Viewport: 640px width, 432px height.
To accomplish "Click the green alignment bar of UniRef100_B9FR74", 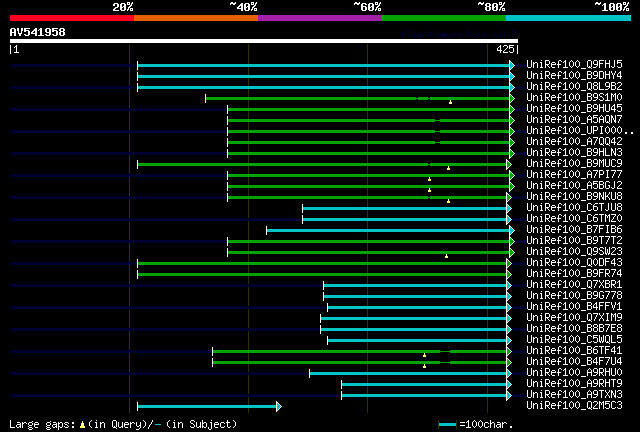I will 322,274.
